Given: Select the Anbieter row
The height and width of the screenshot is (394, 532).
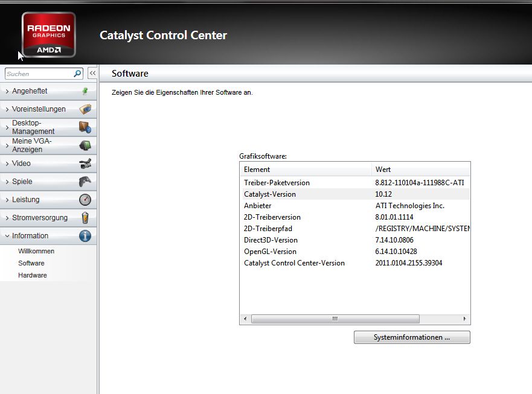Looking at the screenshot, I should 355,206.
